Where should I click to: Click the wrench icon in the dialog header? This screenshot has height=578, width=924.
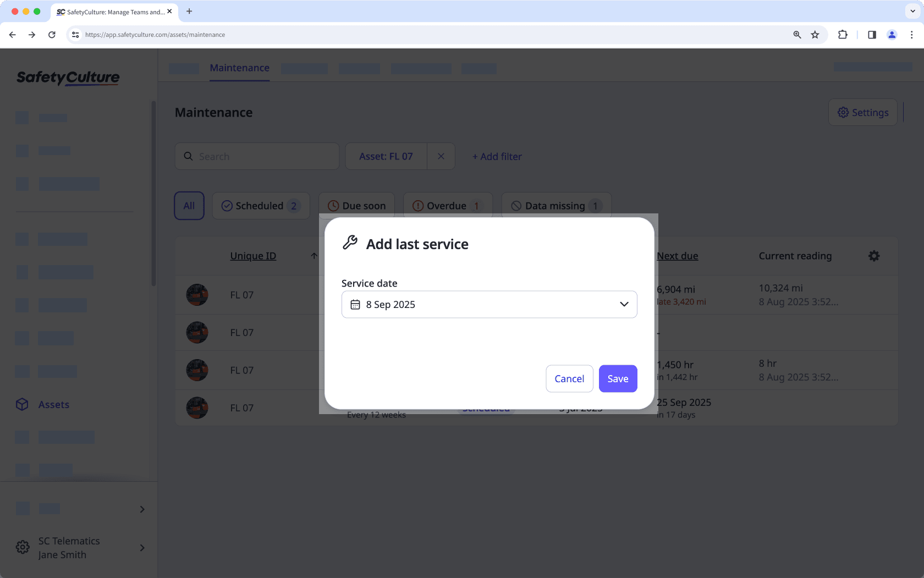click(x=350, y=243)
